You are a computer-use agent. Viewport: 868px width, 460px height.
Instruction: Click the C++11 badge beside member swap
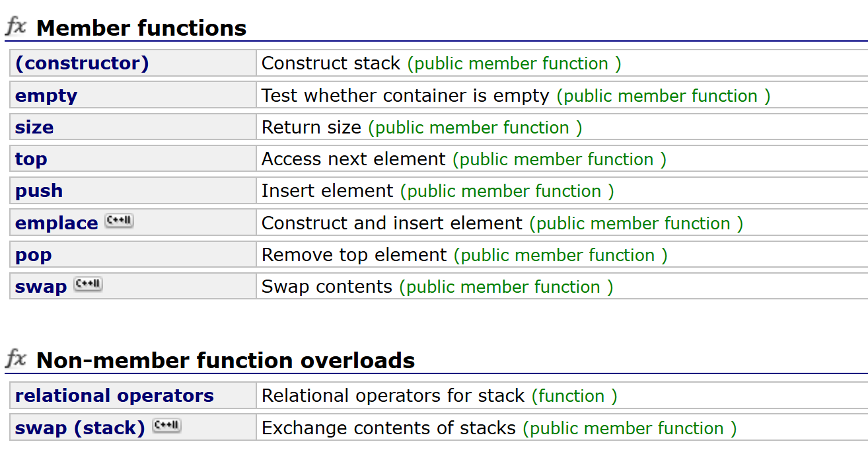(88, 285)
